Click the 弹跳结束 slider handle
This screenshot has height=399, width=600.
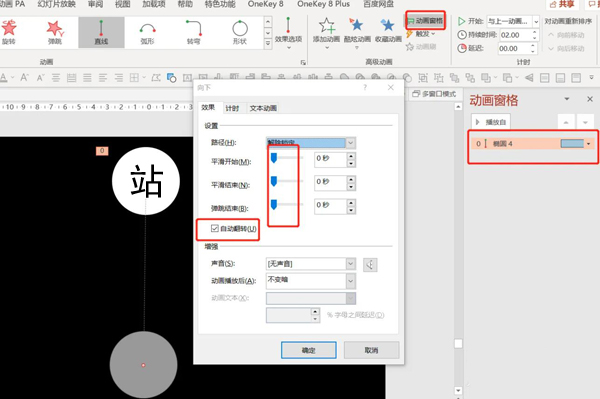pyautogui.click(x=274, y=205)
